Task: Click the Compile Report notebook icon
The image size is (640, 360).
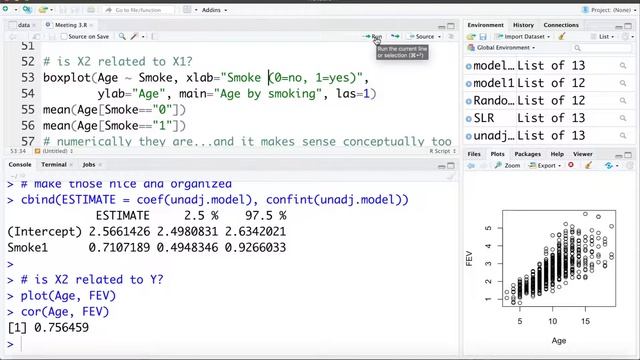Action: click(x=154, y=36)
